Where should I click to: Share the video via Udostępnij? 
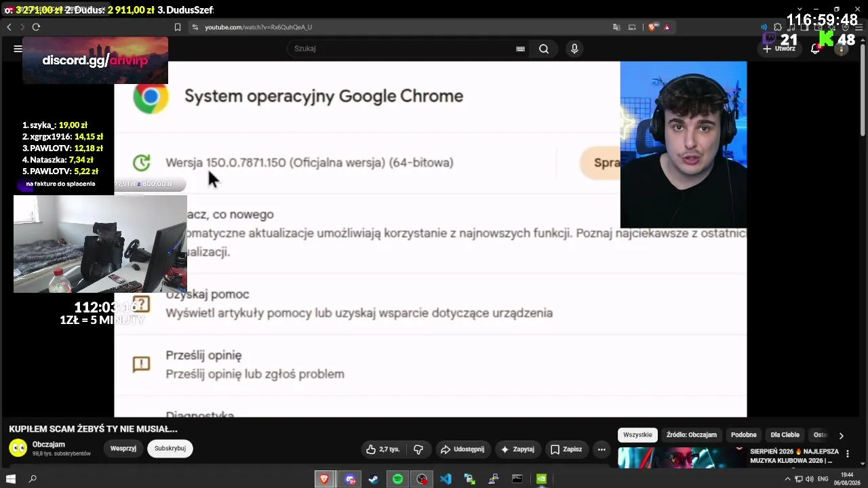point(462,449)
